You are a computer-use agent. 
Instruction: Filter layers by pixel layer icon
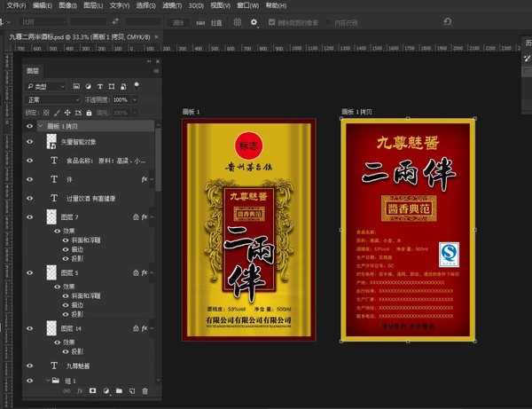(76, 86)
